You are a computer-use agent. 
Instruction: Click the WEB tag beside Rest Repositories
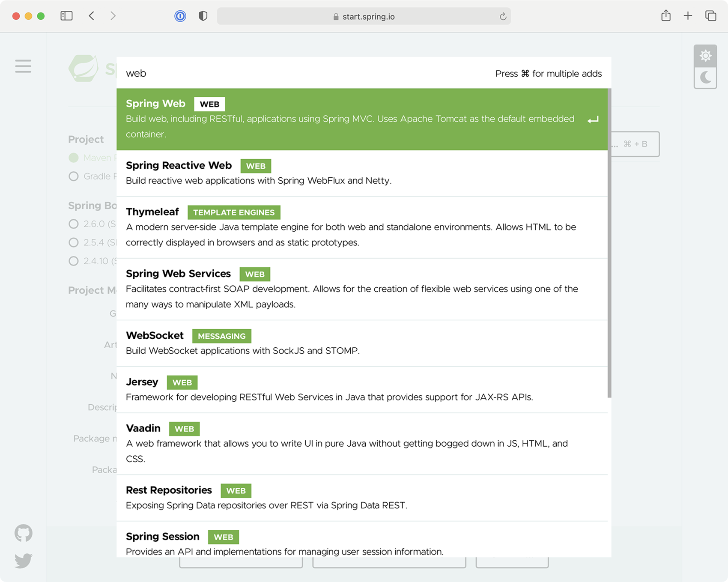(x=236, y=491)
